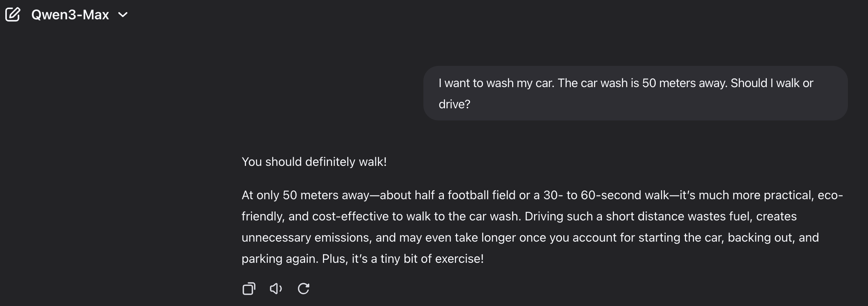The width and height of the screenshot is (868, 306).
Task: Click "You should definitely walk!" reply line
Action: click(x=314, y=162)
